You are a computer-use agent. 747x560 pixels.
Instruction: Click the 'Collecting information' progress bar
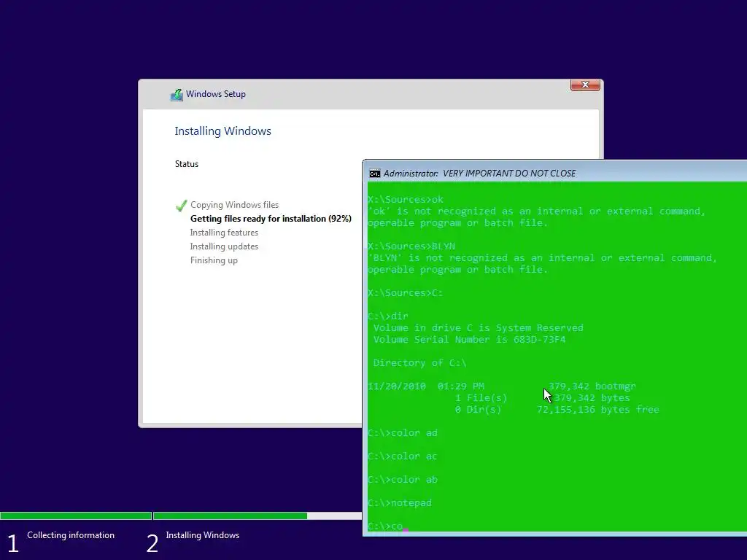pyautogui.click(x=76, y=516)
